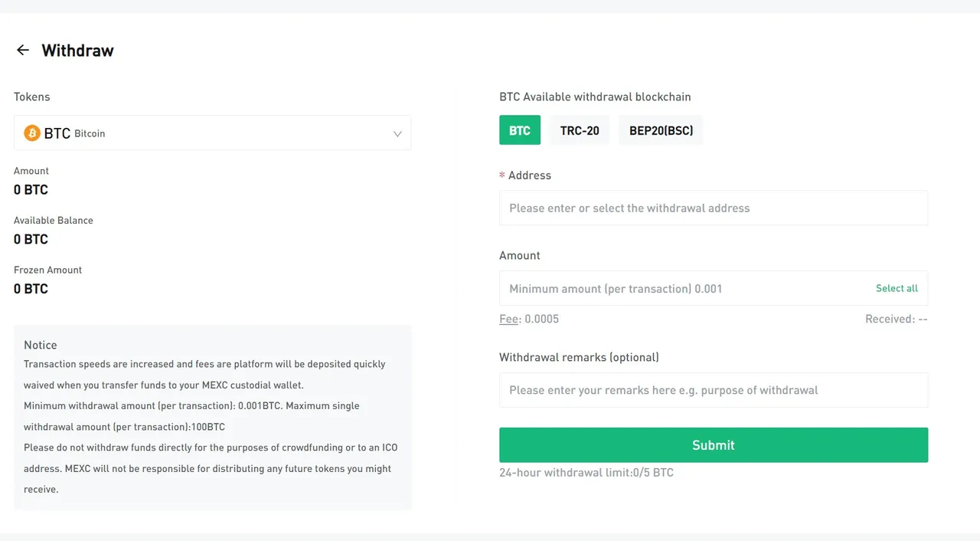980x541 pixels.
Task: Click the 'Notice' heading
Action: coord(41,345)
